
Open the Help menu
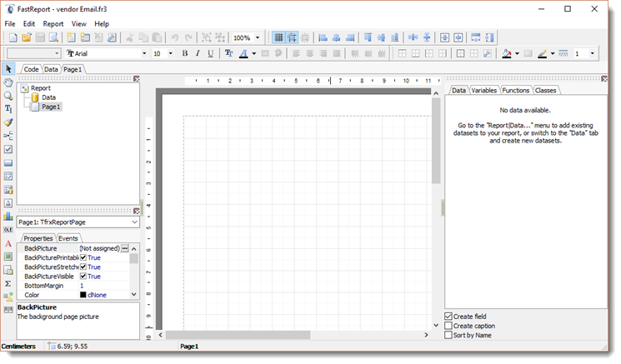(x=102, y=23)
